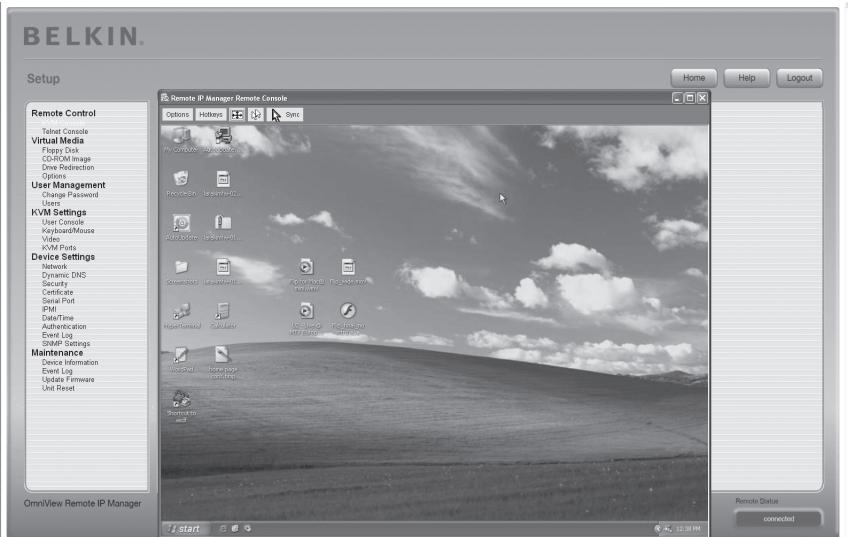The image size is (848, 537).
Task: Open Authentication settings
Action: pyautogui.click(x=64, y=327)
